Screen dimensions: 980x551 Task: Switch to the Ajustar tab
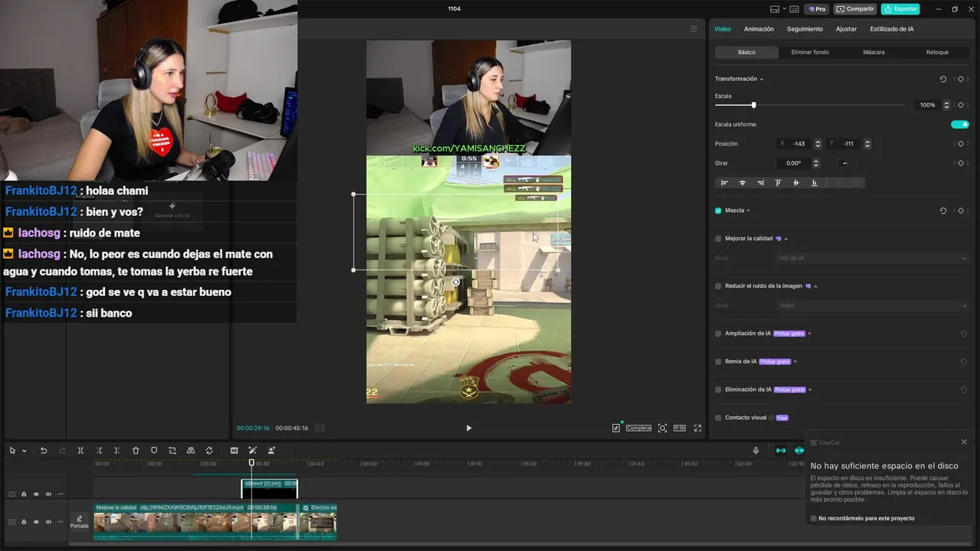pyautogui.click(x=846, y=29)
